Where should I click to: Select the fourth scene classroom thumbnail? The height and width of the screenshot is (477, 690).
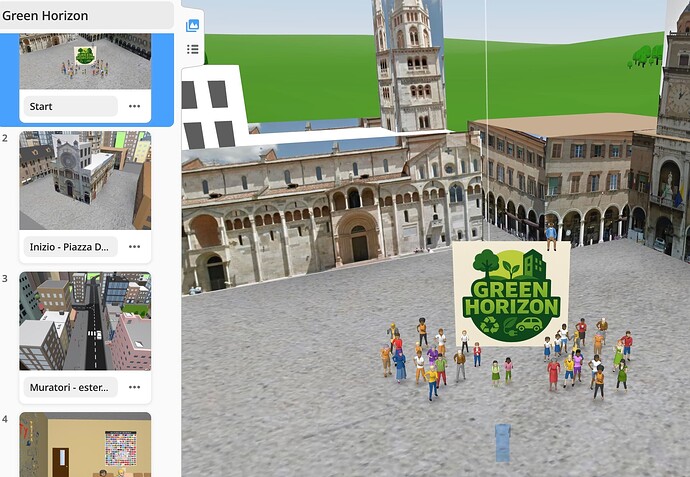[85, 444]
